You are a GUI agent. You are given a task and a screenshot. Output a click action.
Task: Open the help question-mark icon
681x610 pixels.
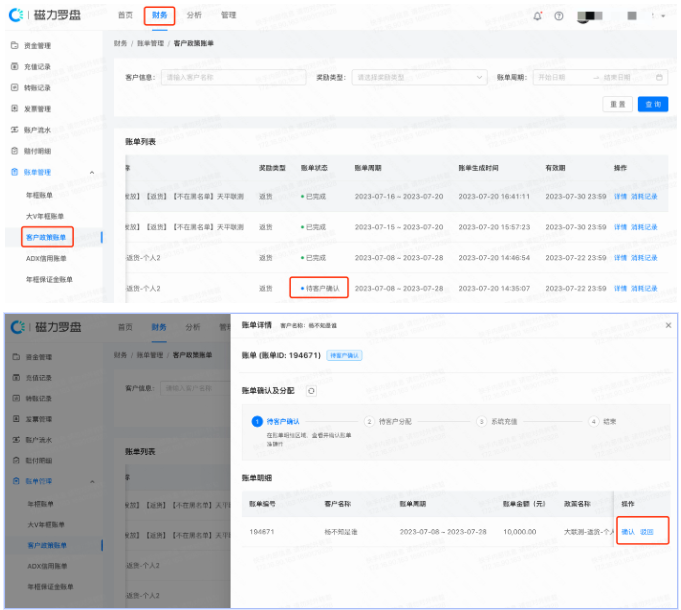558,16
